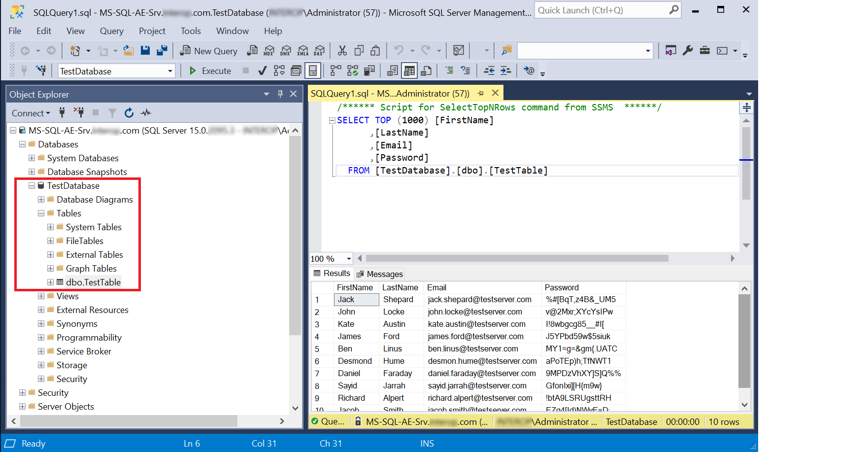
Task: Expand the dbo.TestTable node
Action: click(x=50, y=282)
